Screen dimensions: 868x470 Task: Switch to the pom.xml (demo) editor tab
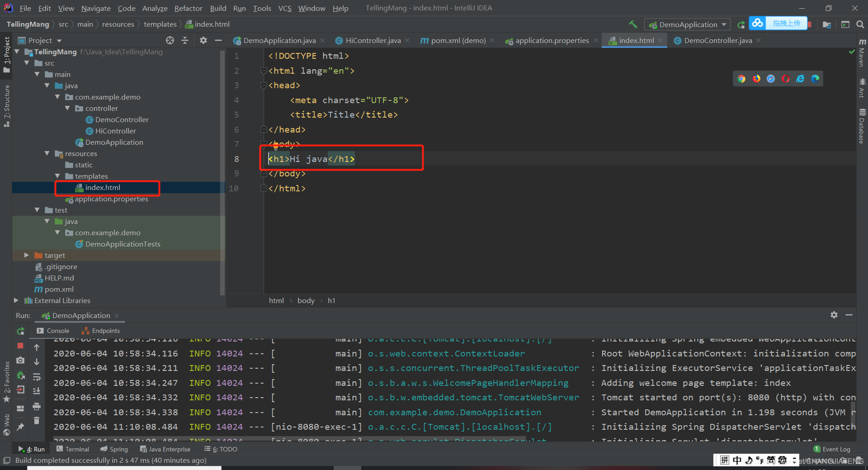click(458, 40)
